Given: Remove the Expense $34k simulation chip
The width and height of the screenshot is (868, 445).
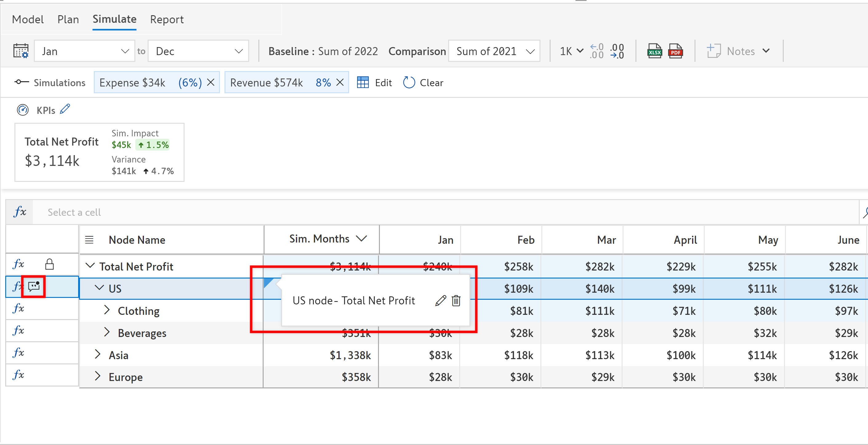Looking at the screenshot, I should (x=211, y=82).
